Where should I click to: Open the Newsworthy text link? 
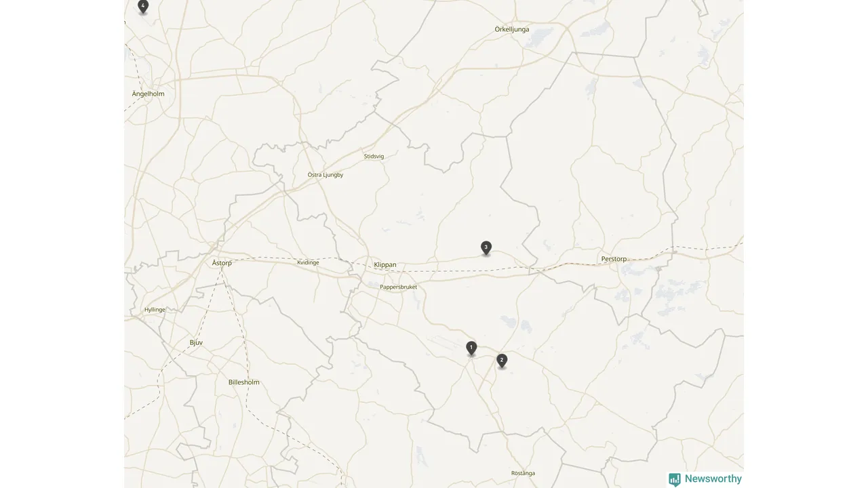pyautogui.click(x=713, y=479)
